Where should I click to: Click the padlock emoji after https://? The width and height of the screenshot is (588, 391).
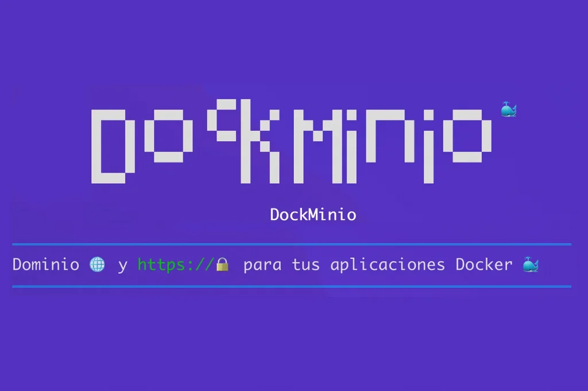pyautogui.click(x=222, y=264)
